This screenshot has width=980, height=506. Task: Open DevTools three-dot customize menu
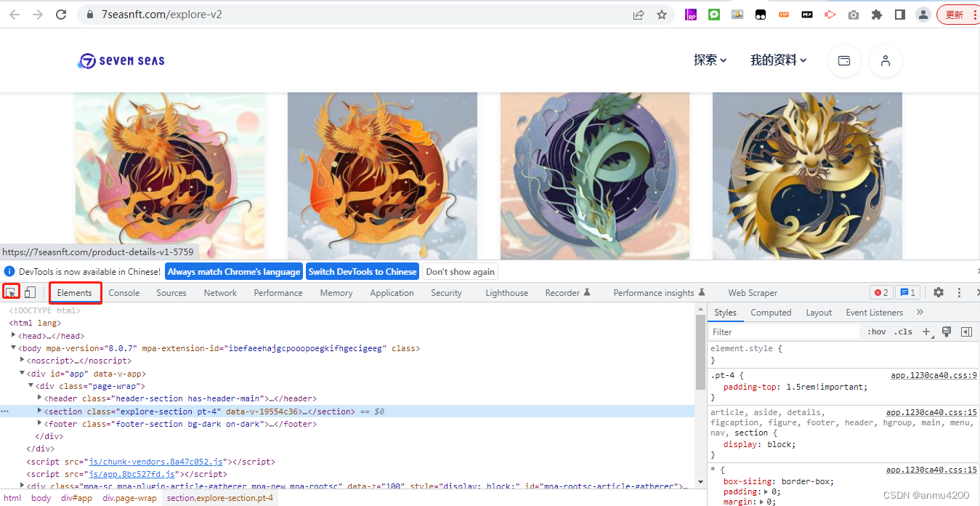tap(959, 292)
